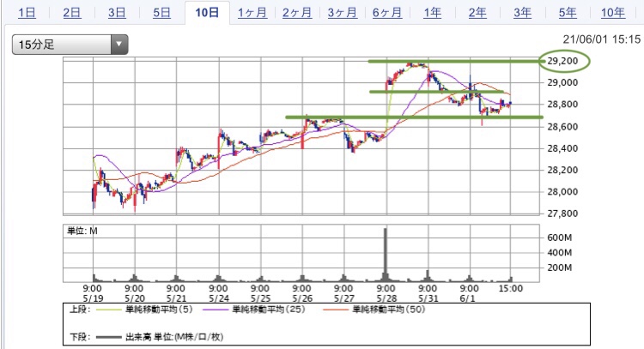644x349 pixels.
Task: Click the 5/28 date axis label
Action: 386,298
